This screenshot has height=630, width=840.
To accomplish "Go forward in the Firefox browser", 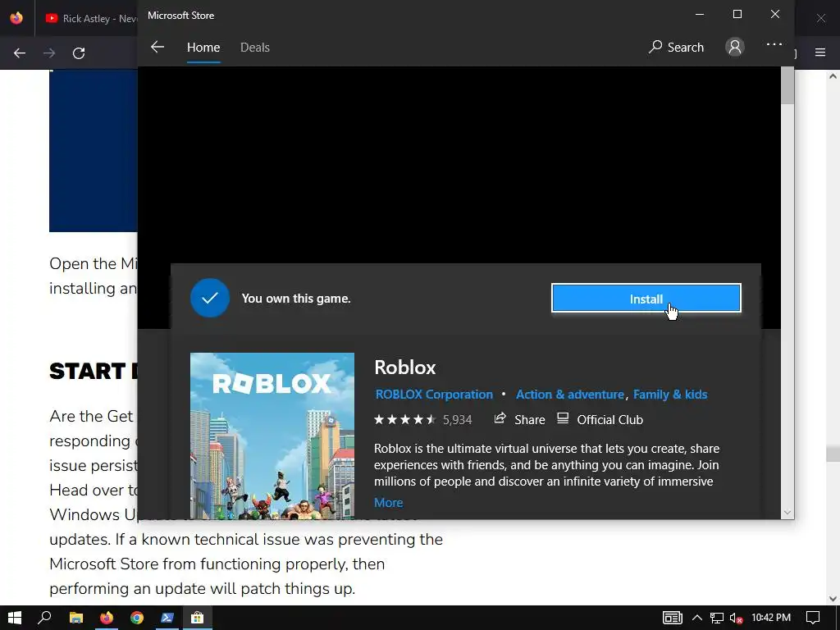I will 49,53.
